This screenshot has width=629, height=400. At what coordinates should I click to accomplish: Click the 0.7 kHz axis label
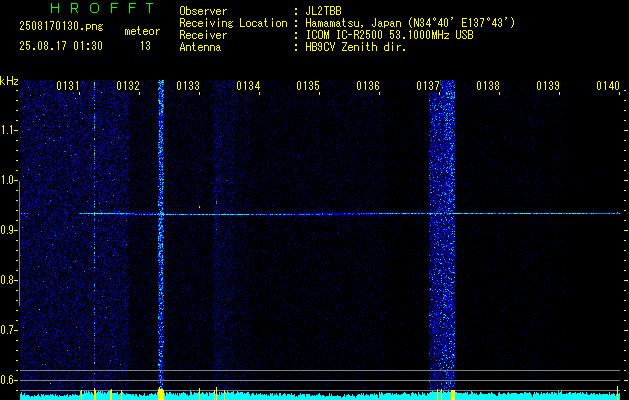(x=9, y=330)
